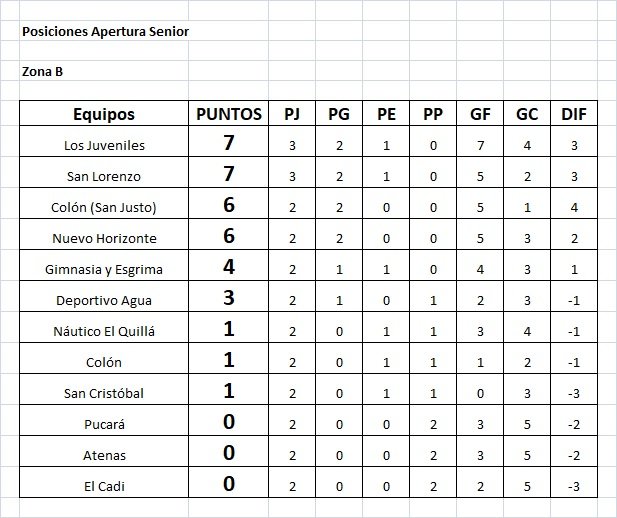Select the Atenas team cell
The width and height of the screenshot is (617, 518).
coord(104,451)
